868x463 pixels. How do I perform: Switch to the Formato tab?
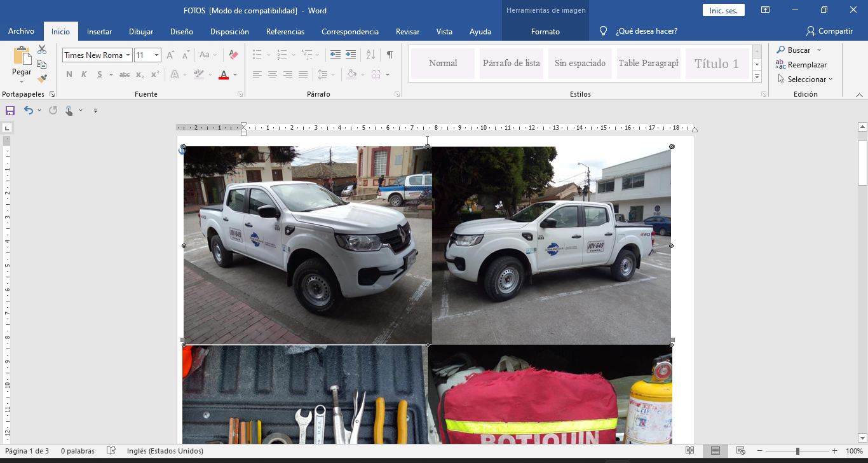545,31
